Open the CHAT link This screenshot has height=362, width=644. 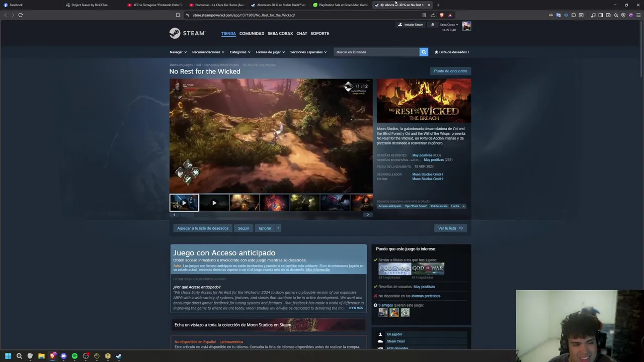[302, 33]
